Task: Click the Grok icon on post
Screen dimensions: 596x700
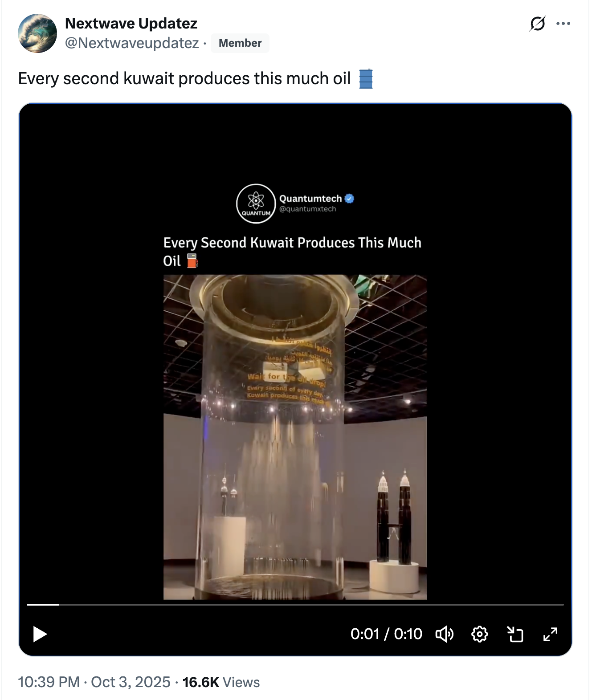Action: (x=537, y=24)
